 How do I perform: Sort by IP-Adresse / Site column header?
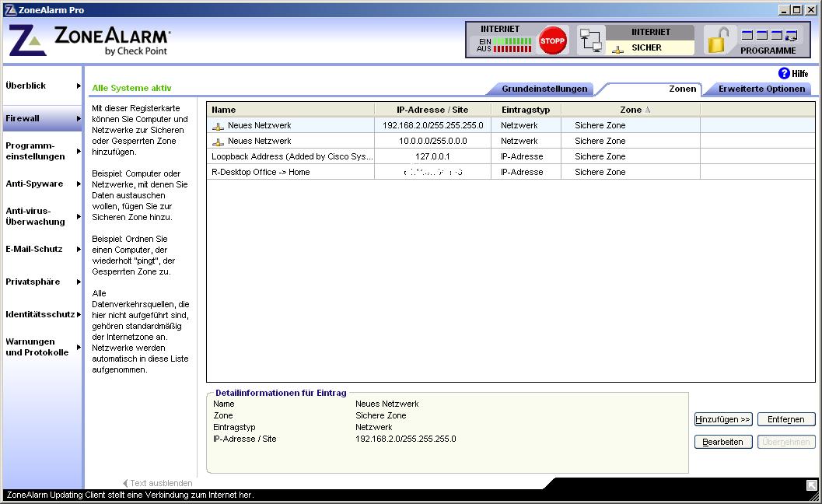(x=432, y=110)
